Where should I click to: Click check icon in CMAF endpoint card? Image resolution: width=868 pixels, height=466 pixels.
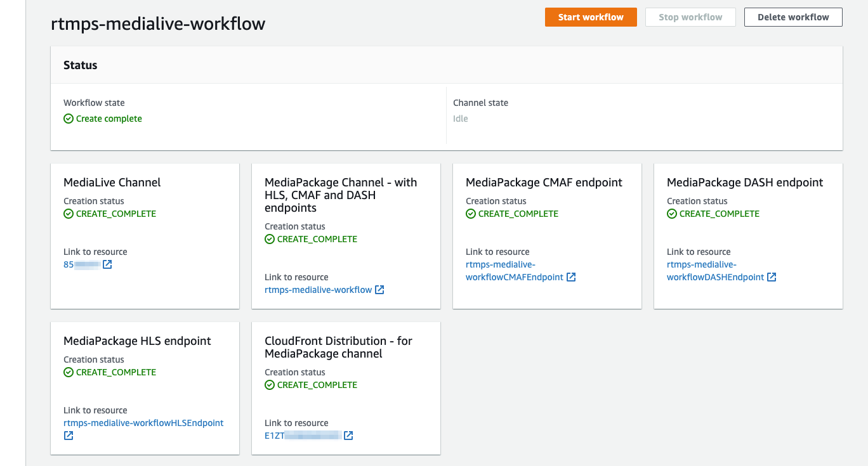tap(471, 214)
